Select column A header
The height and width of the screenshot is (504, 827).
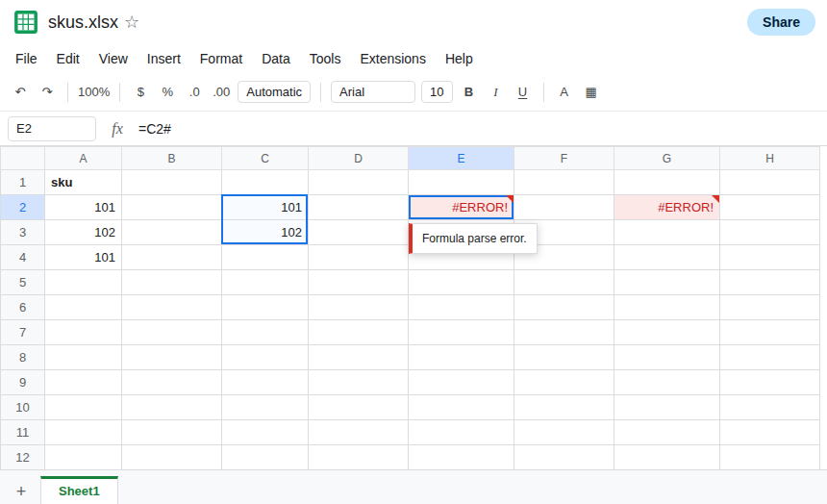[84, 159]
